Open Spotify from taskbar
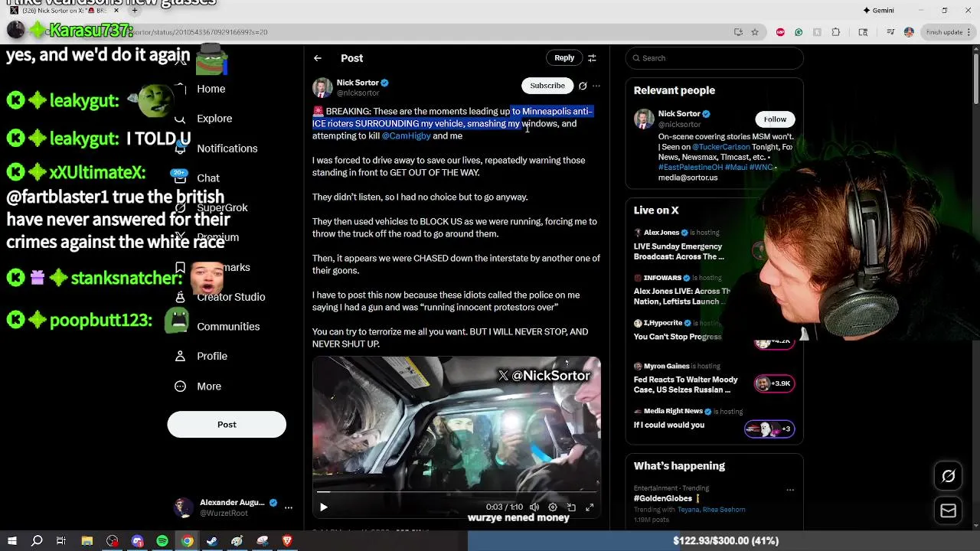Screen dimensions: 980x551 (162, 541)
